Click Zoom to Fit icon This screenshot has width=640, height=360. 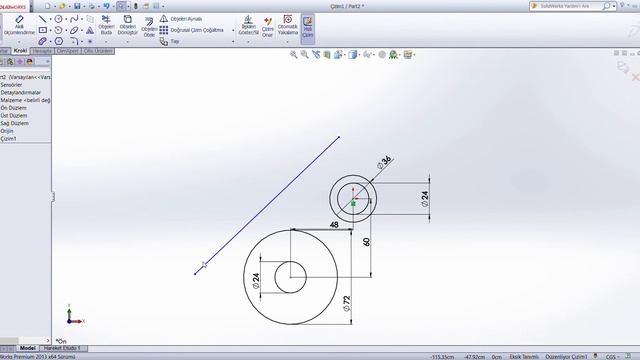293,54
